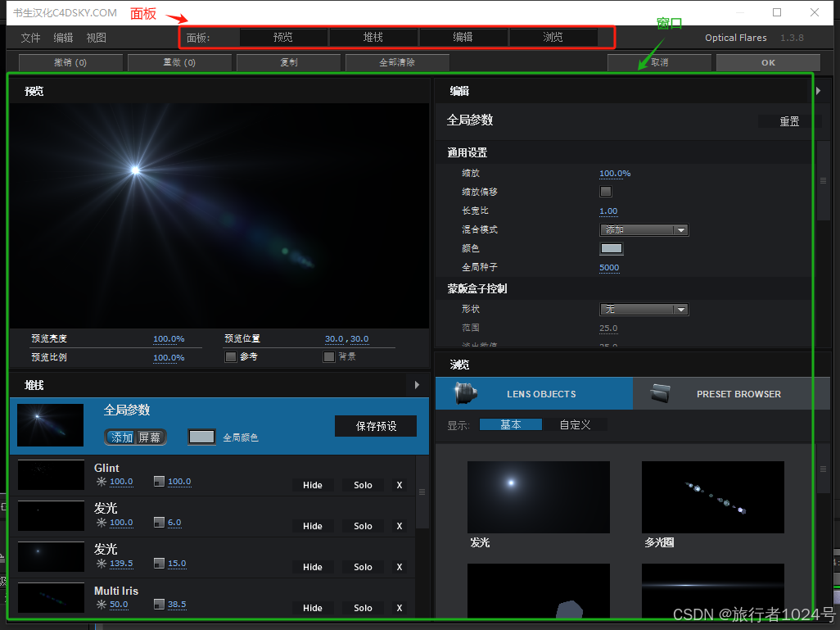Hide the second 发光 element (139.5)
840x630 pixels.
pos(312,567)
